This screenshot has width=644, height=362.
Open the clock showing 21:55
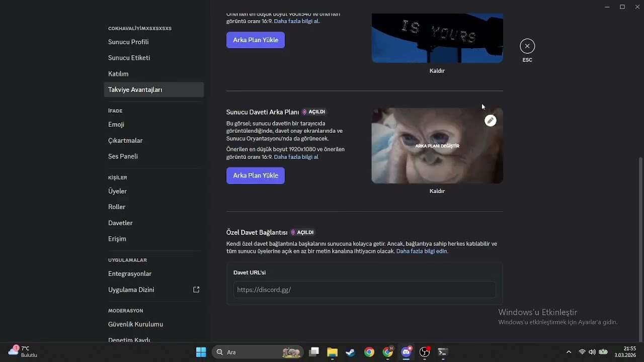[x=626, y=351]
